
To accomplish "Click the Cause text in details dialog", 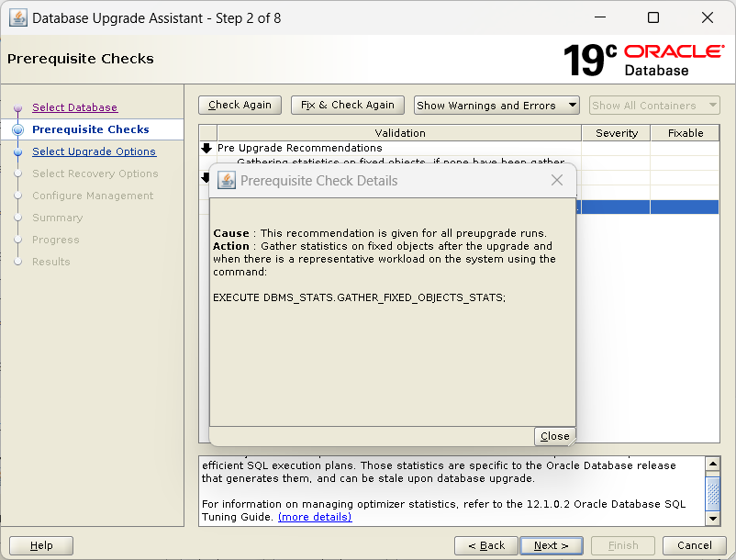I will click(x=380, y=233).
